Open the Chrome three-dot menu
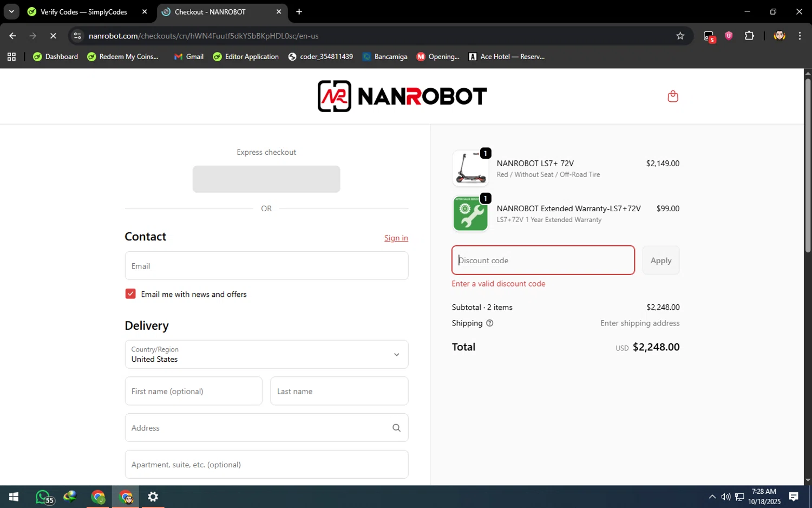Image resolution: width=812 pixels, height=508 pixels. pos(800,36)
